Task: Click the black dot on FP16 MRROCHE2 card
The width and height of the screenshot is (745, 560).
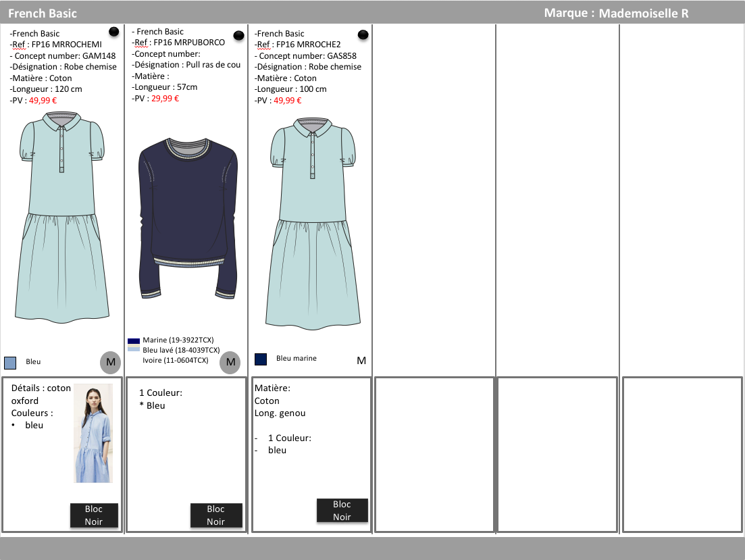Action: pyautogui.click(x=363, y=34)
